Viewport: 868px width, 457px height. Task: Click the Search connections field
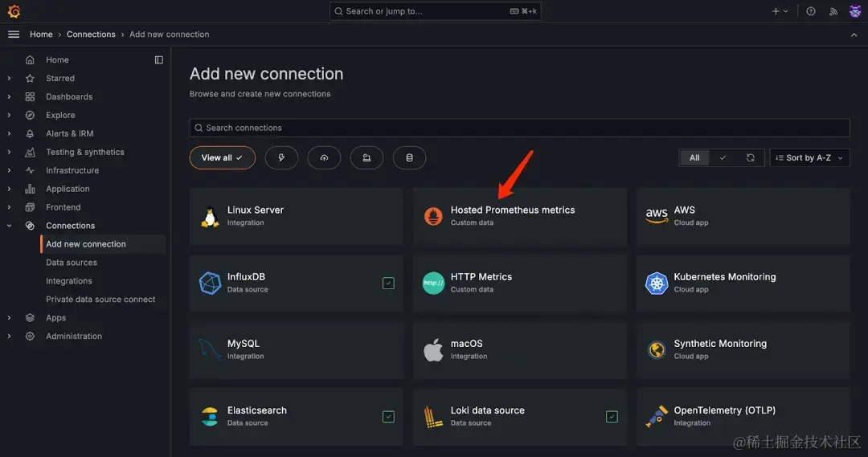[519, 128]
